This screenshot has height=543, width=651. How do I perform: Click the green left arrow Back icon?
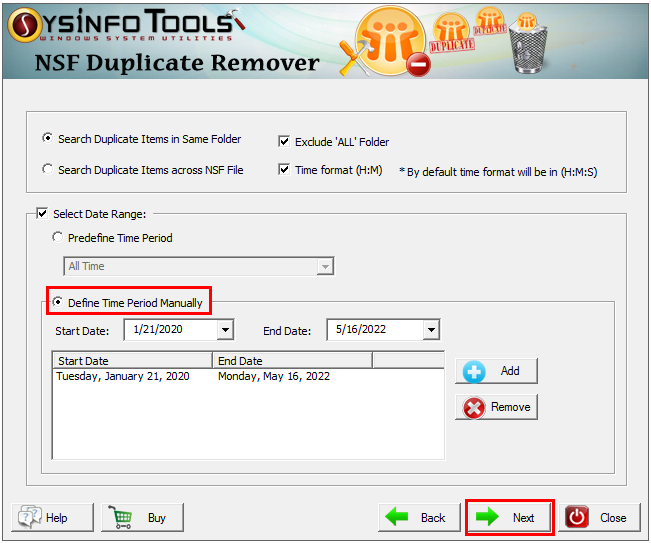[x=396, y=517]
